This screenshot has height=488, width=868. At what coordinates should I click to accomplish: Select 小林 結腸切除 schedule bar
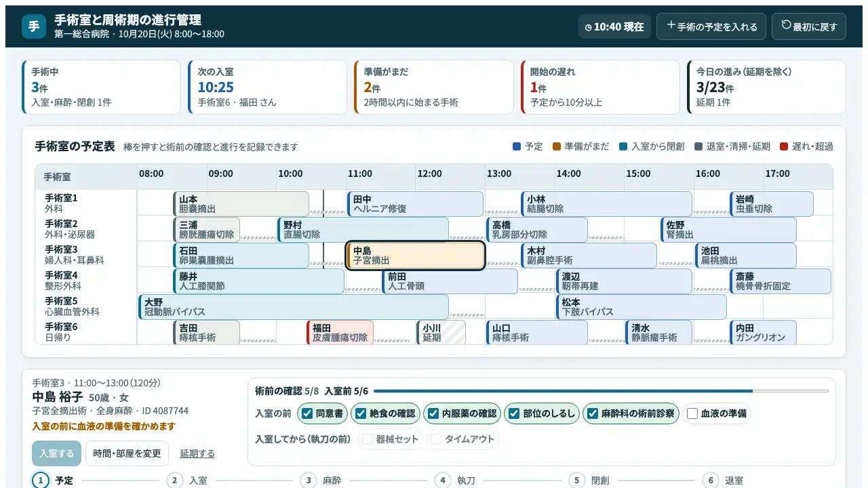click(x=606, y=204)
